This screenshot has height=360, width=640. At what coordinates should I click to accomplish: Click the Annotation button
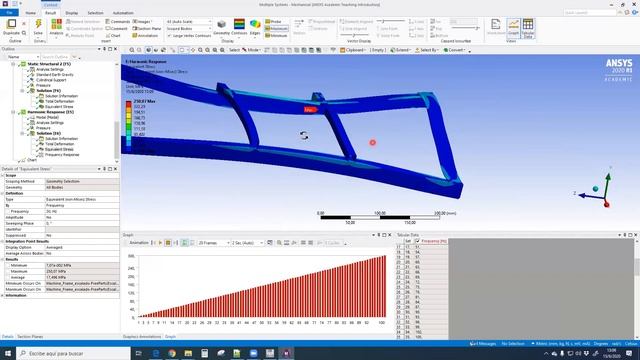coord(145,36)
